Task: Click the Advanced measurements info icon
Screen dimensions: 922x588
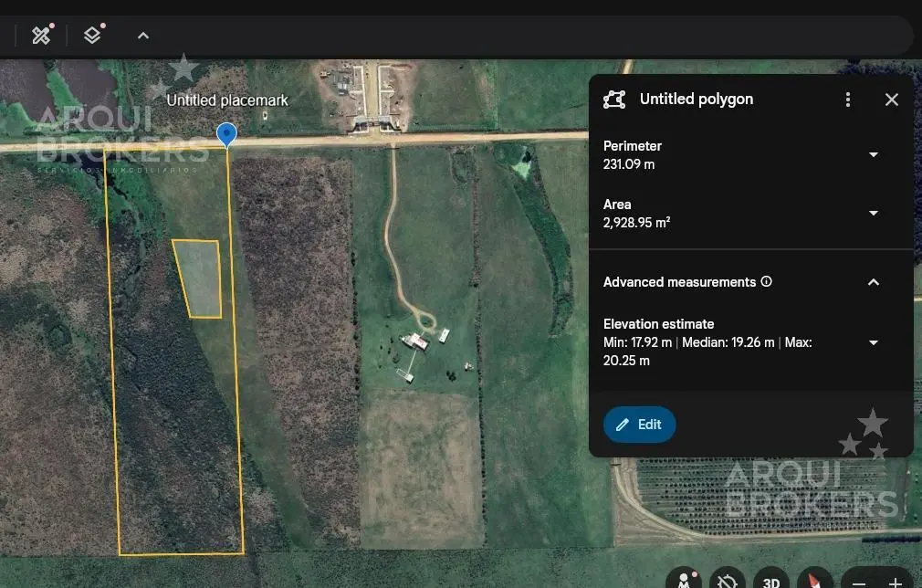Action: click(x=767, y=281)
